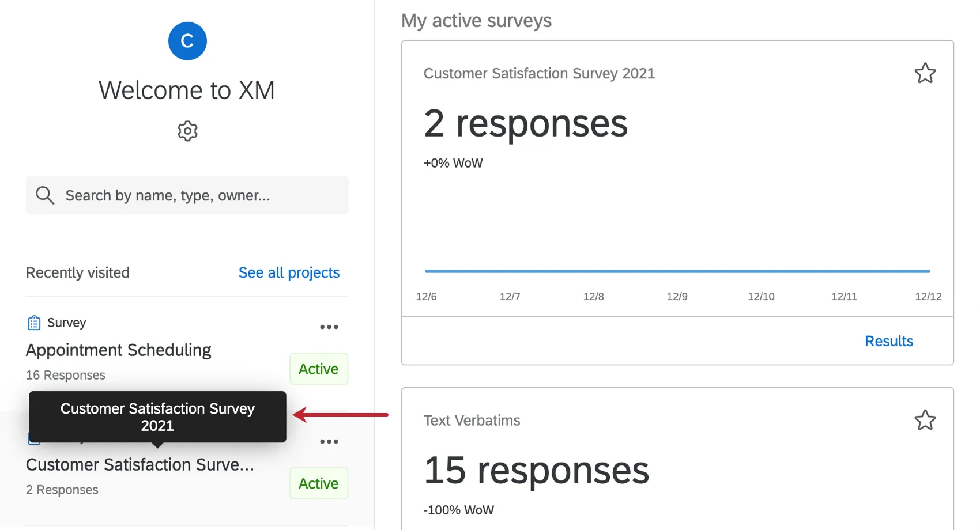This screenshot has height=530, width=980.
Task: Click survey icon beside Appointment Scheduling
Action: pyautogui.click(x=34, y=323)
